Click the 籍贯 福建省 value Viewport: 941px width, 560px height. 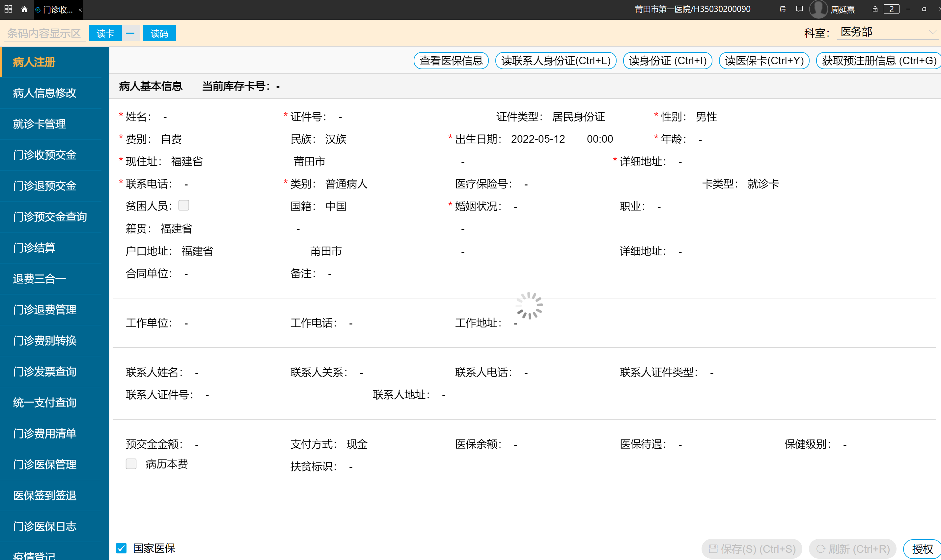[x=176, y=229]
